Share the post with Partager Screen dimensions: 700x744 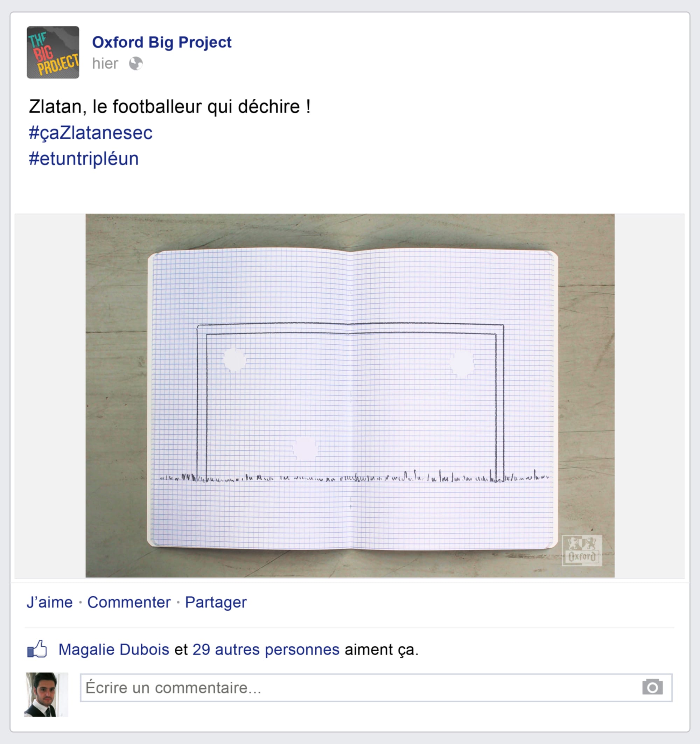[216, 603]
